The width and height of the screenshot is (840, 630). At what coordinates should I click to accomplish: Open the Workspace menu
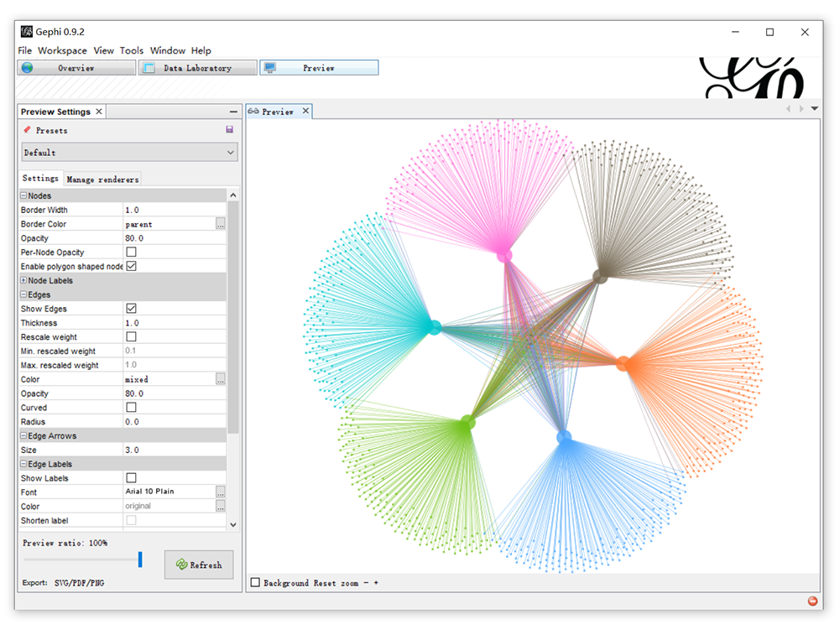pyautogui.click(x=62, y=50)
